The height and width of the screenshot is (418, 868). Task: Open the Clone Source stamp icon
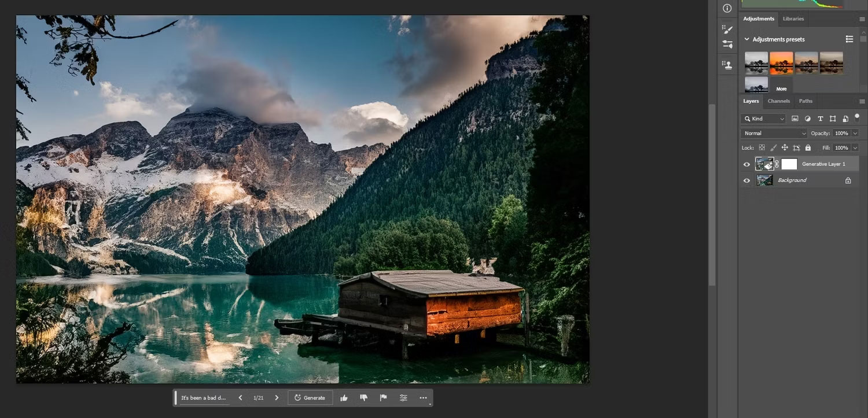click(727, 65)
